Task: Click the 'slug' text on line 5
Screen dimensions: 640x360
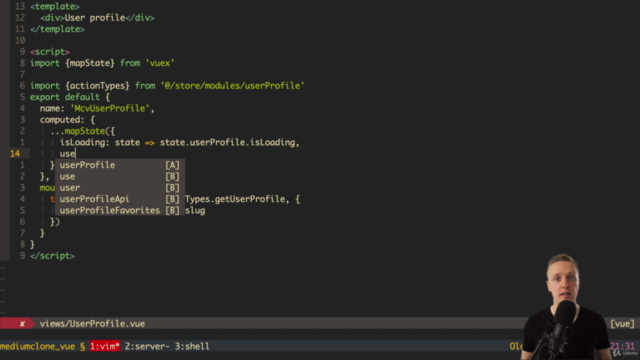Action: (x=195, y=211)
